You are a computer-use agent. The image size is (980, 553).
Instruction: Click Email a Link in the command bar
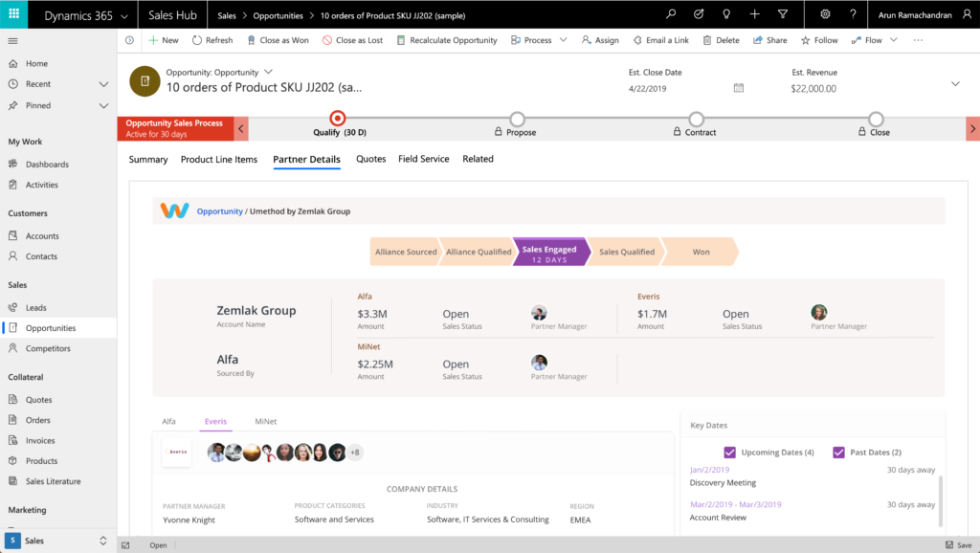(x=659, y=40)
